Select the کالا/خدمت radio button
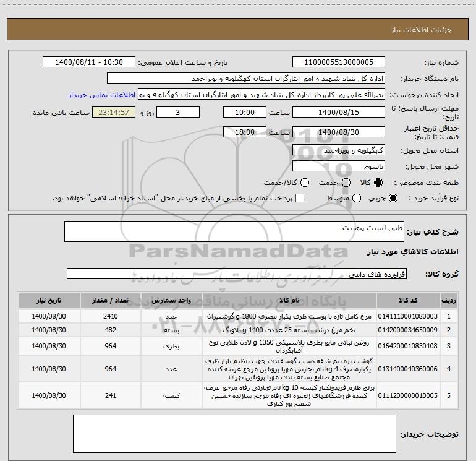This screenshot has height=461, width=476. point(305,183)
